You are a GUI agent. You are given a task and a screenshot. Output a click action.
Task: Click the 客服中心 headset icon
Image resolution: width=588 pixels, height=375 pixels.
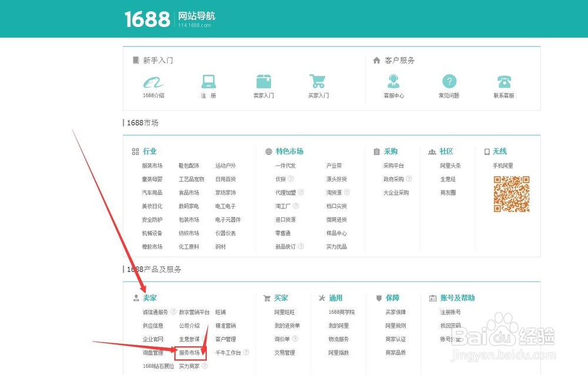click(393, 81)
